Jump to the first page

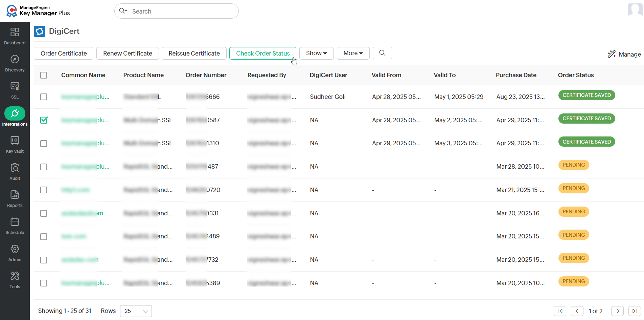pos(560,311)
